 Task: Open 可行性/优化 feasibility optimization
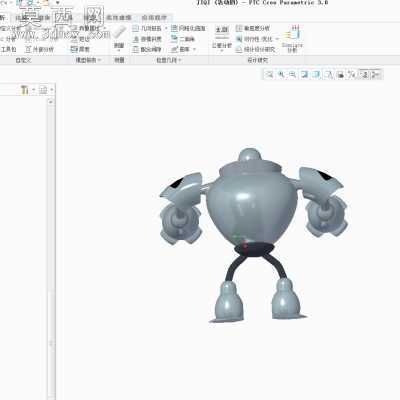(255, 39)
